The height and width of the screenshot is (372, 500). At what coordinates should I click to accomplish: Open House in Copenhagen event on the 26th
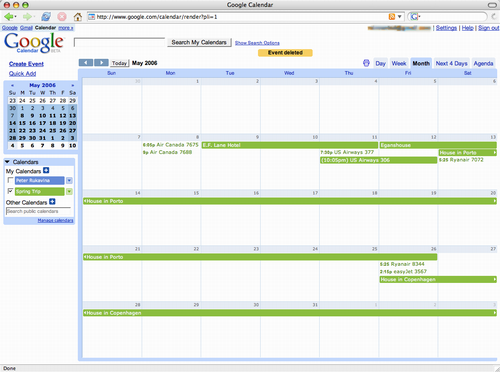pos(438,279)
